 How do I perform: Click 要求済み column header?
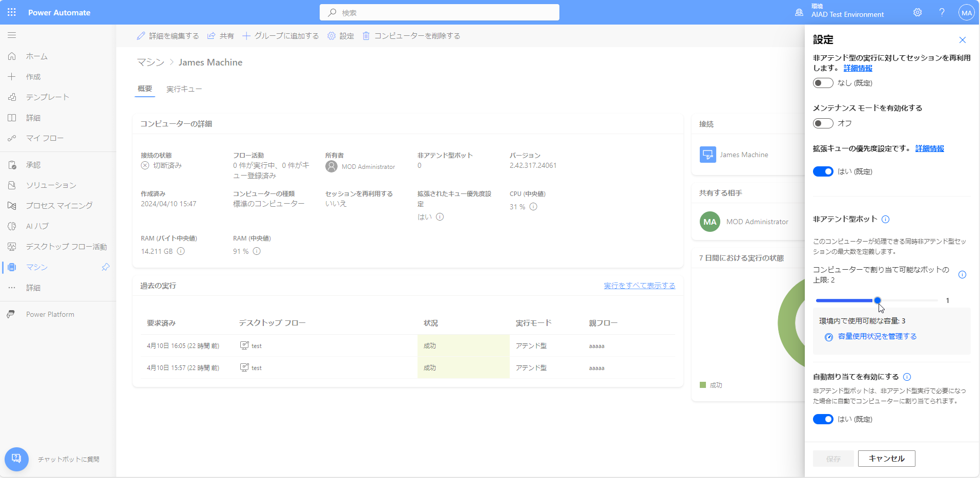(x=161, y=323)
